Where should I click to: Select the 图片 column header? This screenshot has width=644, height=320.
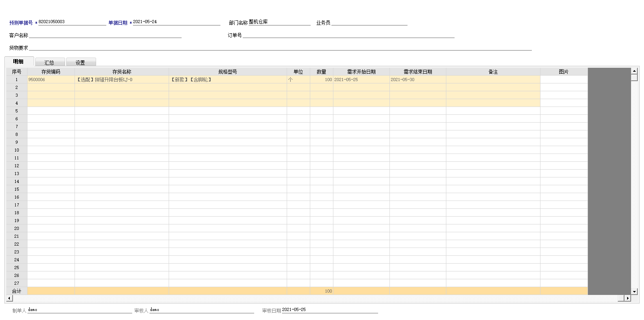point(564,72)
